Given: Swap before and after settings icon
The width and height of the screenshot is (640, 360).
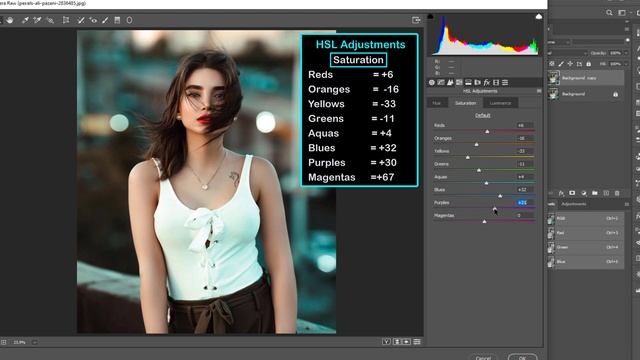Looking at the screenshot, I should 397,342.
